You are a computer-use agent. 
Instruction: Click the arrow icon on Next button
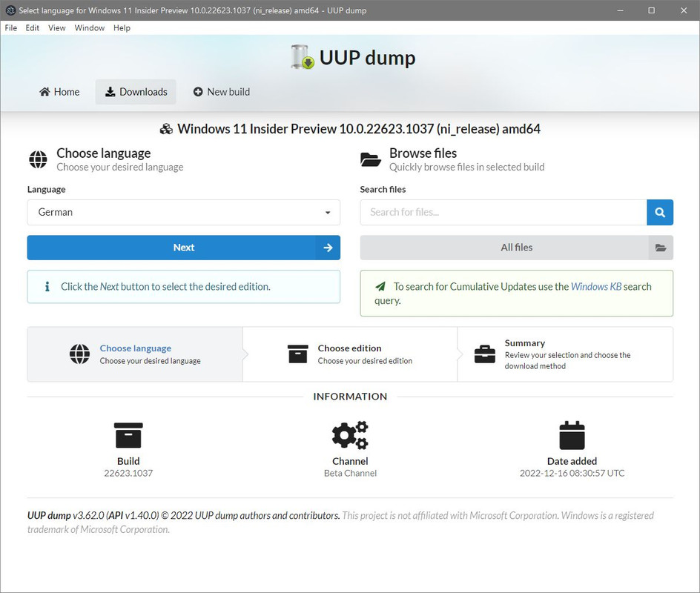click(x=328, y=248)
